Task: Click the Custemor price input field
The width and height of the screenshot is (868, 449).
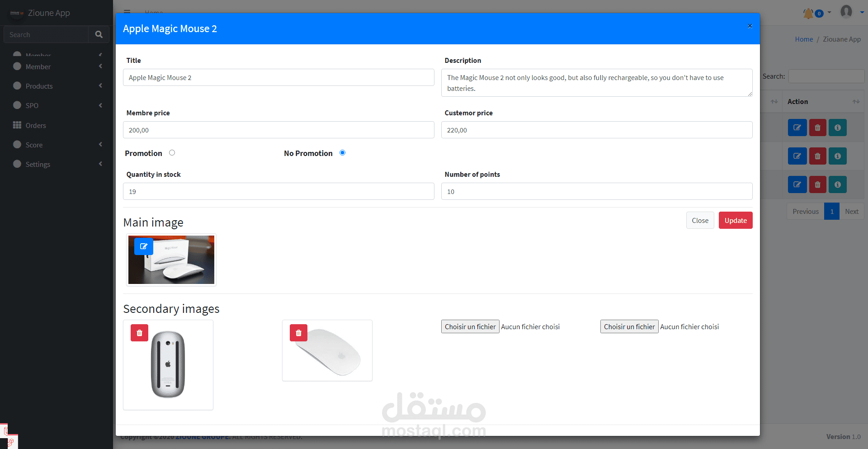Action: [597, 130]
